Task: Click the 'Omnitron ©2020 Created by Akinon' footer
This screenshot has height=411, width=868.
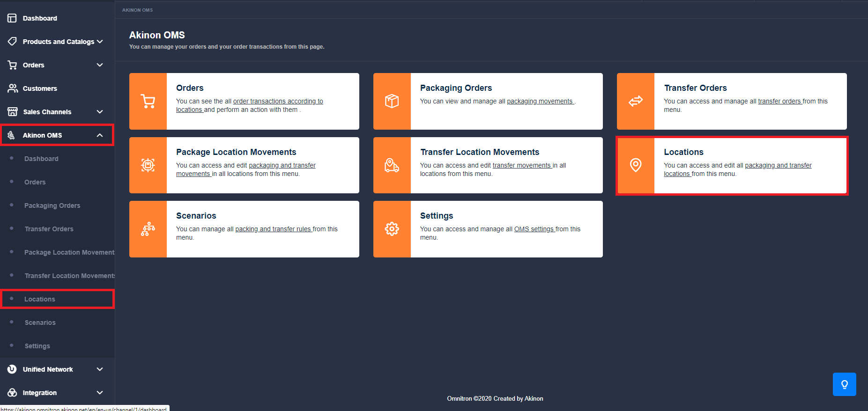Action: [x=495, y=398]
